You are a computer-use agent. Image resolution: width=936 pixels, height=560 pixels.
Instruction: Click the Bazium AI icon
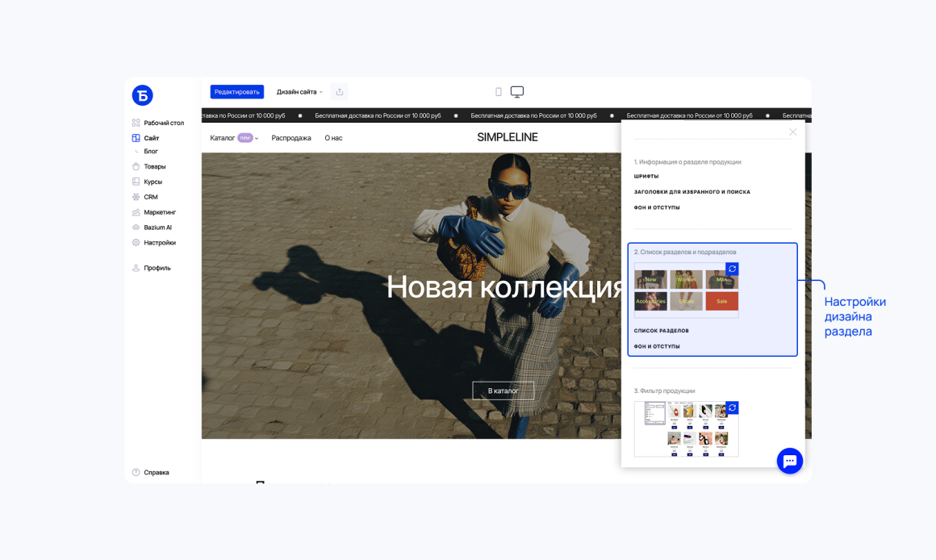pos(136,228)
